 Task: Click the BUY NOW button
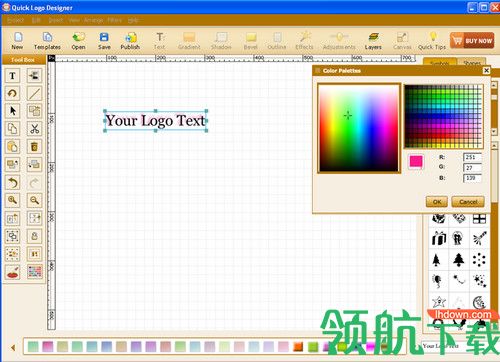472,41
